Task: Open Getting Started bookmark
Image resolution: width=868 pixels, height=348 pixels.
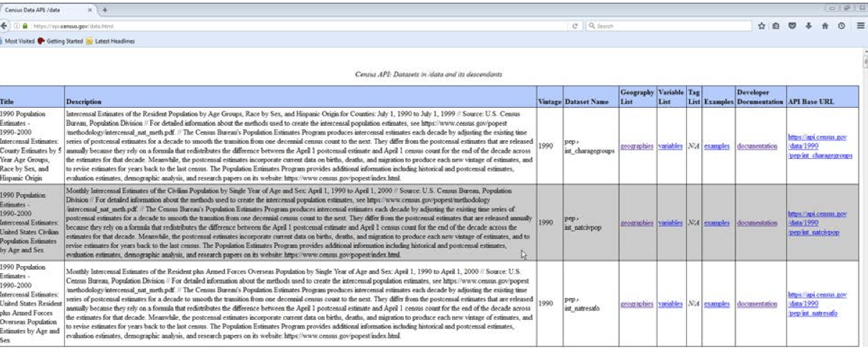Action: [x=60, y=41]
